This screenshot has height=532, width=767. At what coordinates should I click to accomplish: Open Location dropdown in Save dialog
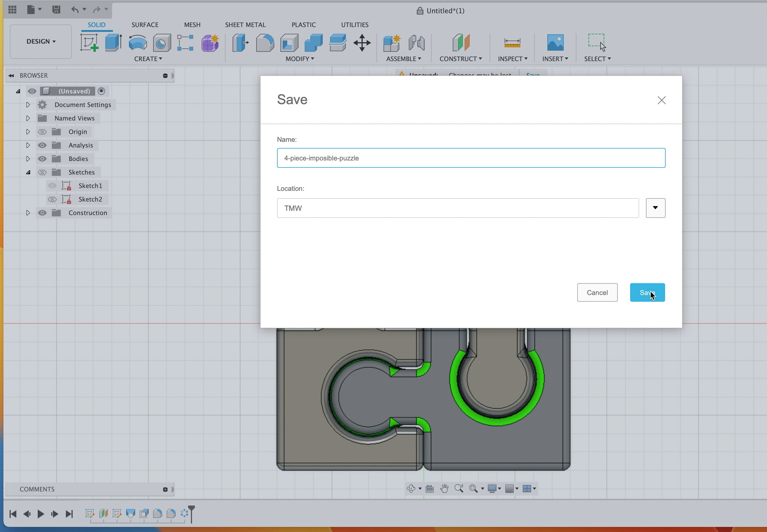pyautogui.click(x=655, y=207)
